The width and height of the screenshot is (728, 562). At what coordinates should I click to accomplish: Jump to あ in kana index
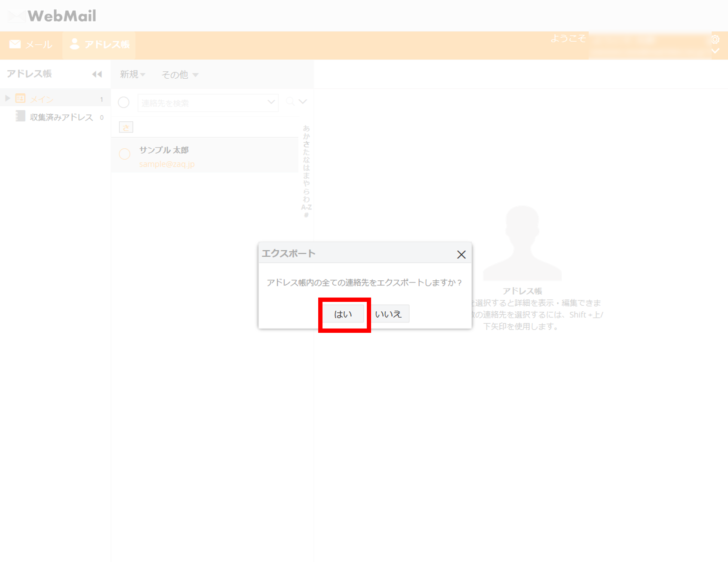306,129
